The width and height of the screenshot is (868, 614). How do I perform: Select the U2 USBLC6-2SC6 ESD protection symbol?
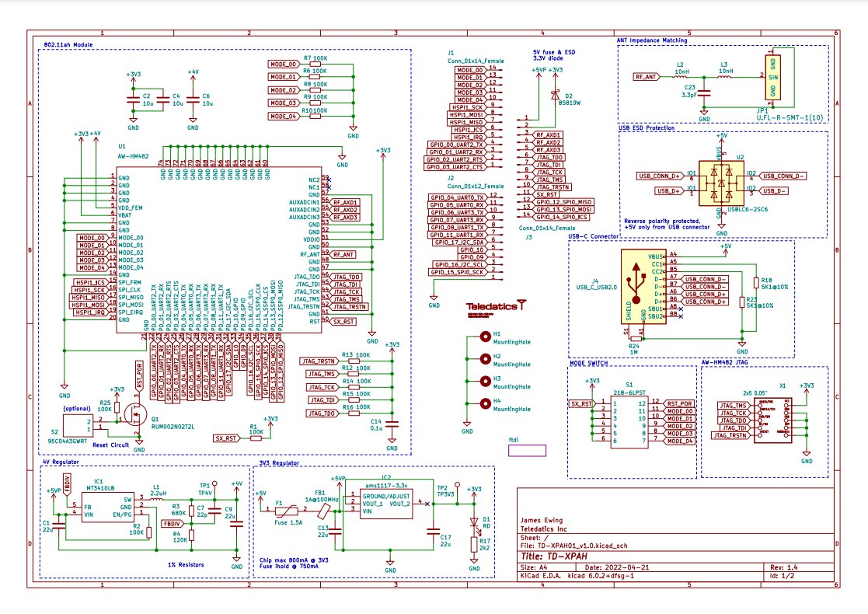pos(721,183)
